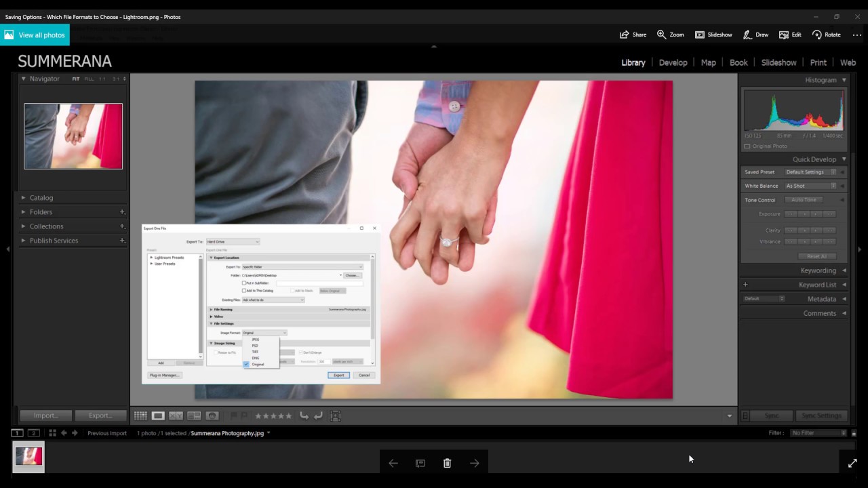The width and height of the screenshot is (868, 488).
Task: Delete photo using trash icon
Action: coord(447,463)
